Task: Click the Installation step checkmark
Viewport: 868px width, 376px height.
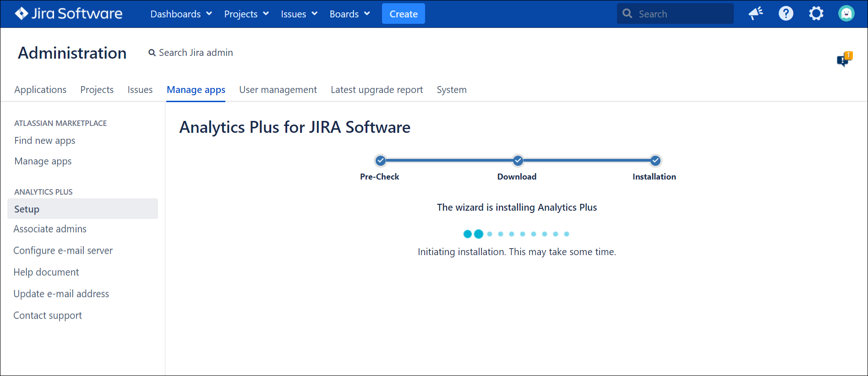Action: 655,161
